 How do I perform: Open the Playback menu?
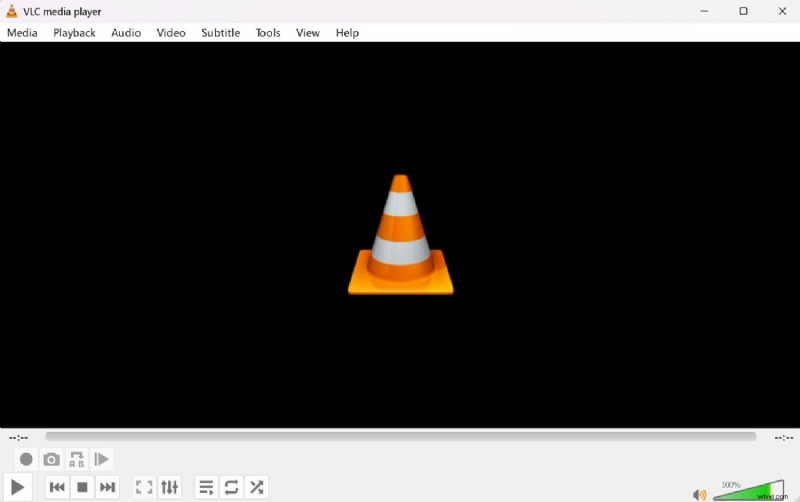[74, 33]
